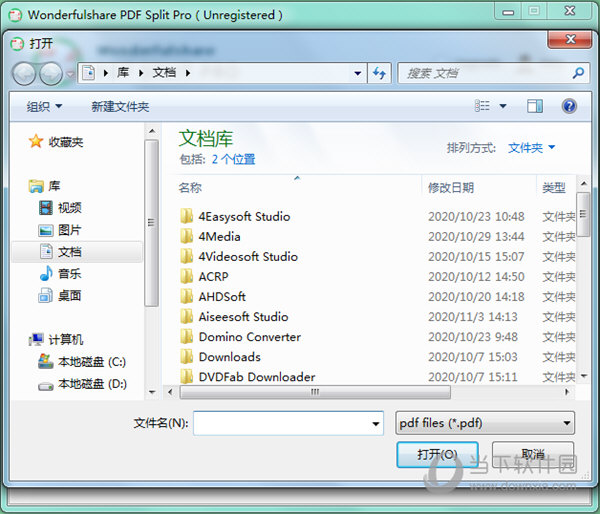Viewport: 600px width, 514px height.
Task: Sort by the 类型 column header
Action: coord(554,188)
